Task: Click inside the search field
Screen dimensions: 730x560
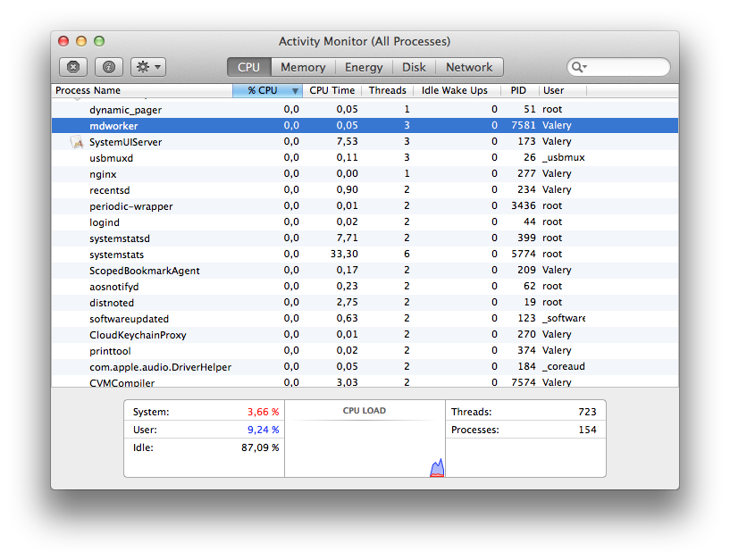Action: click(x=618, y=67)
